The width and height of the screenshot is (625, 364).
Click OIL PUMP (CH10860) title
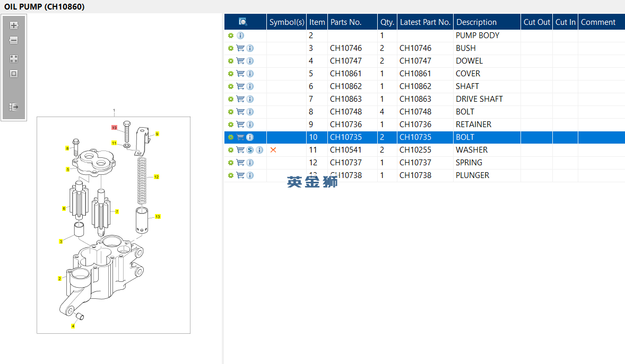coord(44,7)
